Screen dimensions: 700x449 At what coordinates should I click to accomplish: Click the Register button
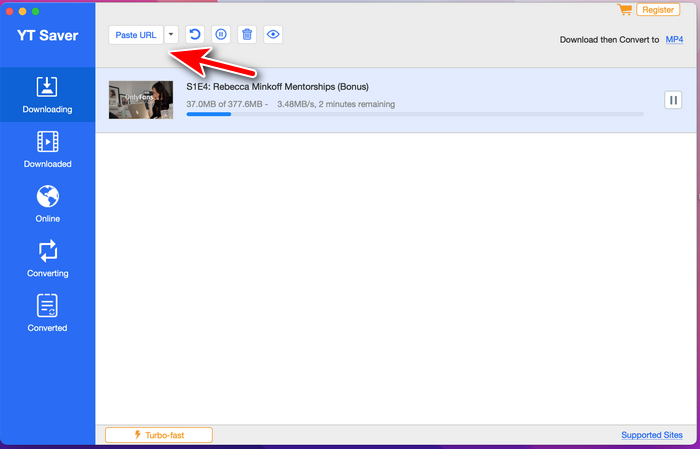(658, 9)
